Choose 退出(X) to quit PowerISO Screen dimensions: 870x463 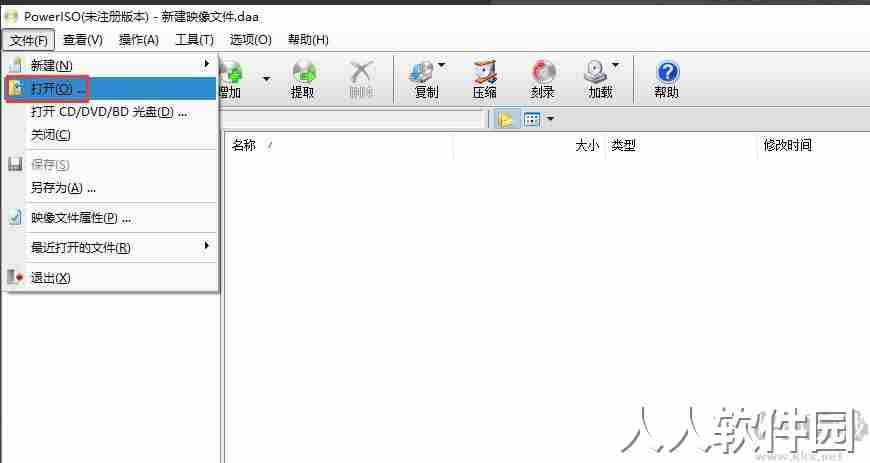click(x=111, y=278)
